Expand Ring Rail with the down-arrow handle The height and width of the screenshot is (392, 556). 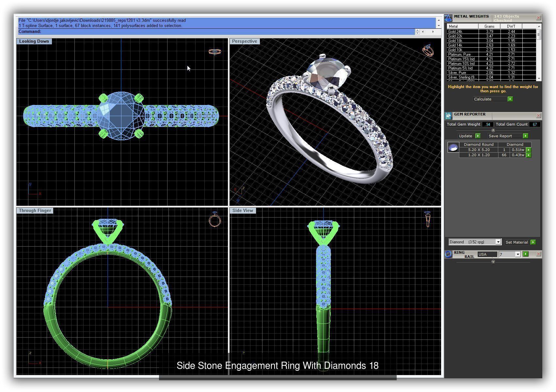click(493, 262)
